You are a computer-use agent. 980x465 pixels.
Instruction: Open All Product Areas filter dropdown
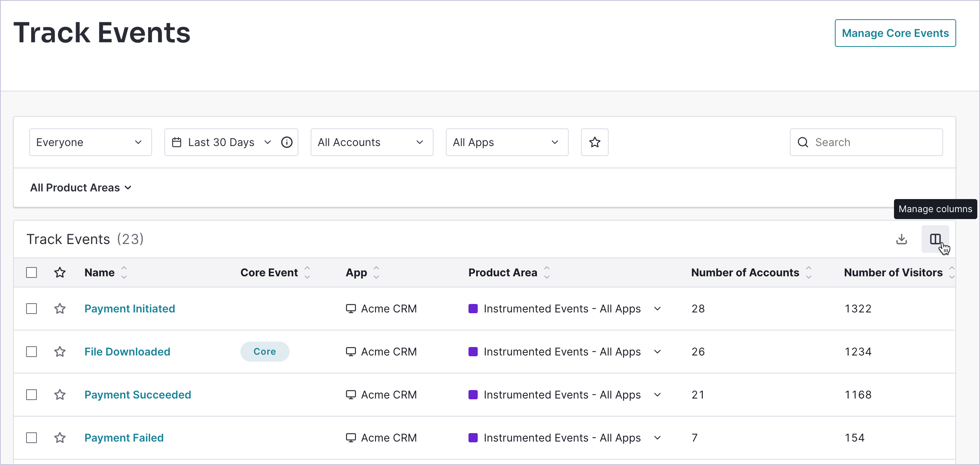[81, 188]
